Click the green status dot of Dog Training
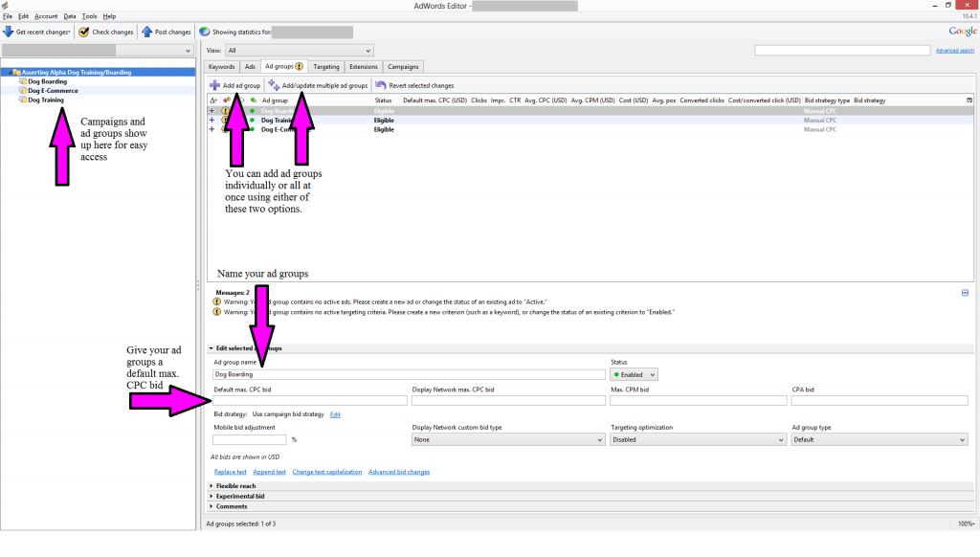Image resolution: width=980 pixels, height=557 pixels. click(253, 120)
